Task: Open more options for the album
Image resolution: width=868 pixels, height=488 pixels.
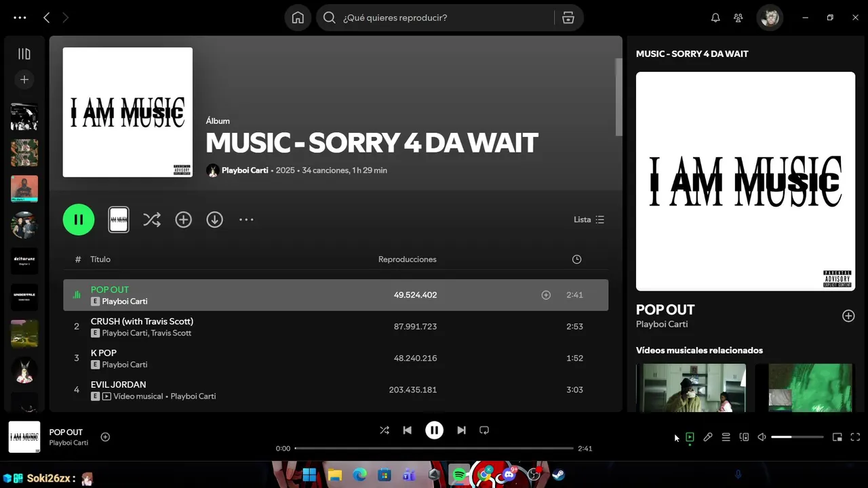Action: pos(246,220)
